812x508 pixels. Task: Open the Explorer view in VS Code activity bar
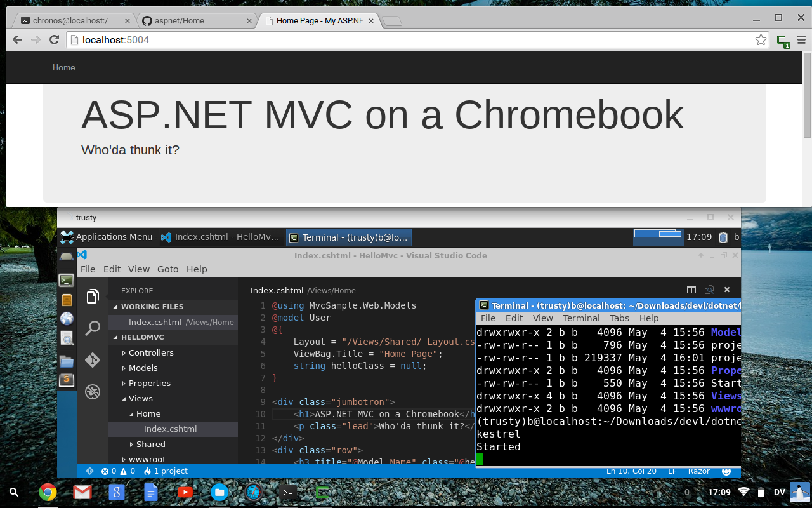[93, 296]
